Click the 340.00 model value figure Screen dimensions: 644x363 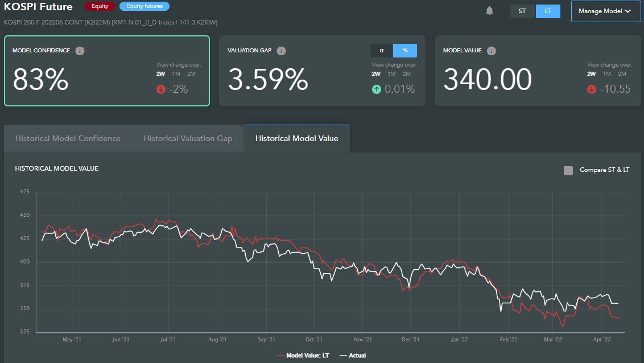[x=488, y=79]
